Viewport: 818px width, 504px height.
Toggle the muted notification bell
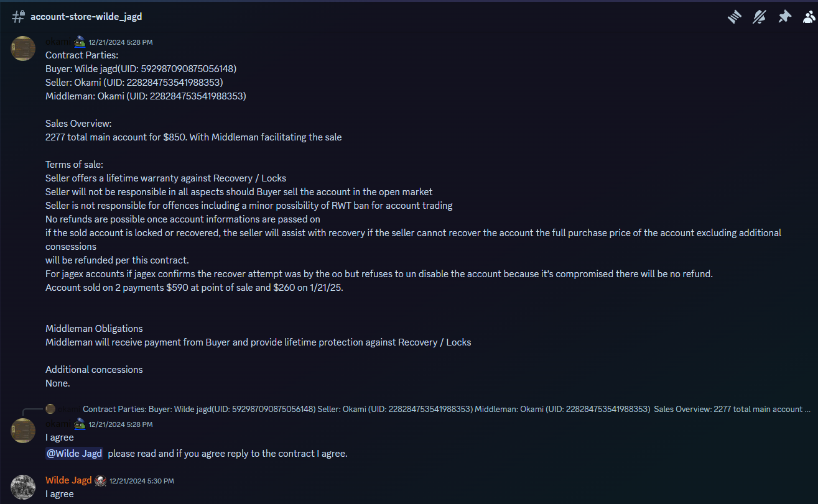pos(760,17)
